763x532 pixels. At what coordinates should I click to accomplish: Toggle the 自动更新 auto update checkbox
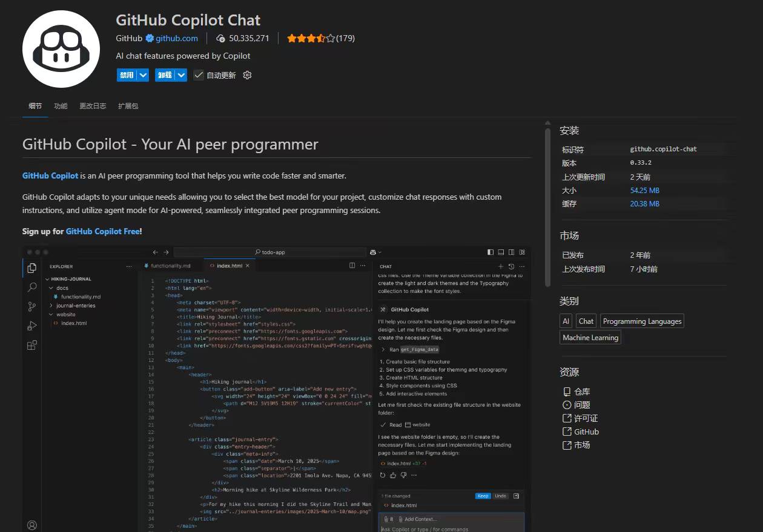(199, 75)
